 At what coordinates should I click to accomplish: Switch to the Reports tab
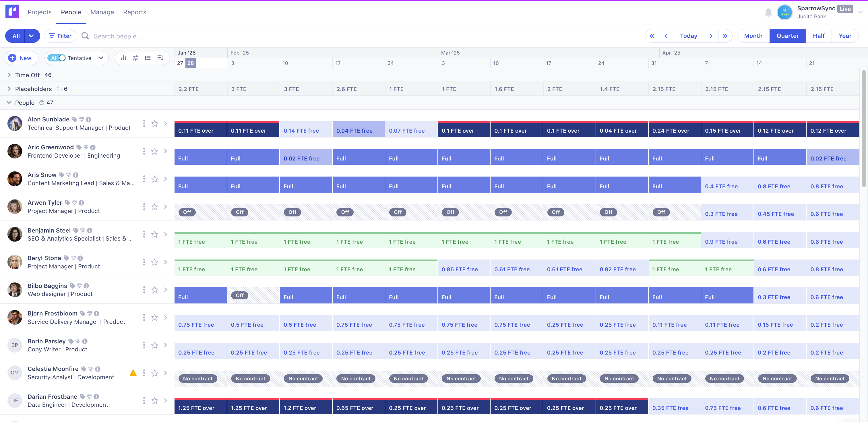click(x=134, y=12)
